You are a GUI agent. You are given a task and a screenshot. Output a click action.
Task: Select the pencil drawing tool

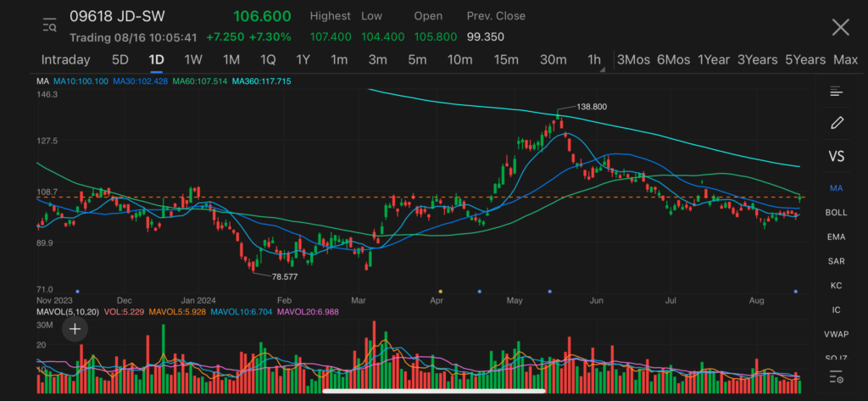click(x=837, y=123)
